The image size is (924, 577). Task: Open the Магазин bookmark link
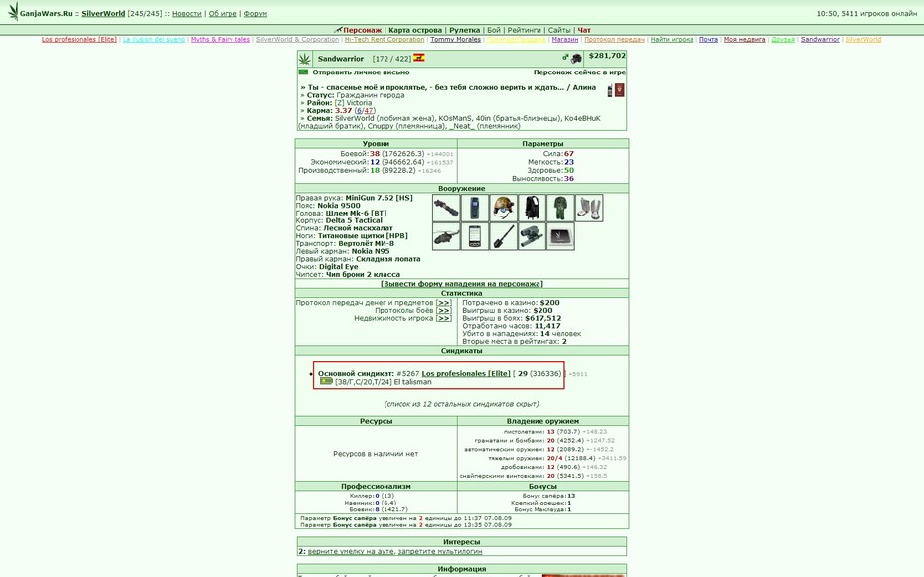pyautogui.click(x=565, y=40)
